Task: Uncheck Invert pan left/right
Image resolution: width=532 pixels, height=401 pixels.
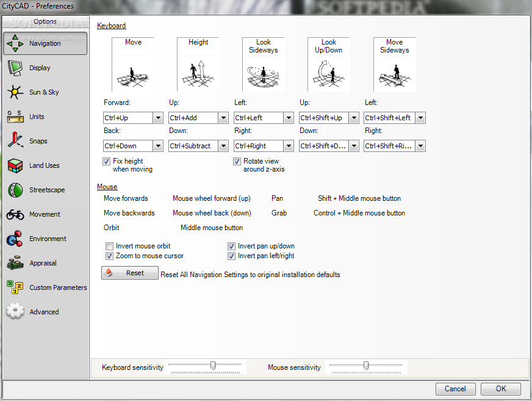Action: point(231,256)
